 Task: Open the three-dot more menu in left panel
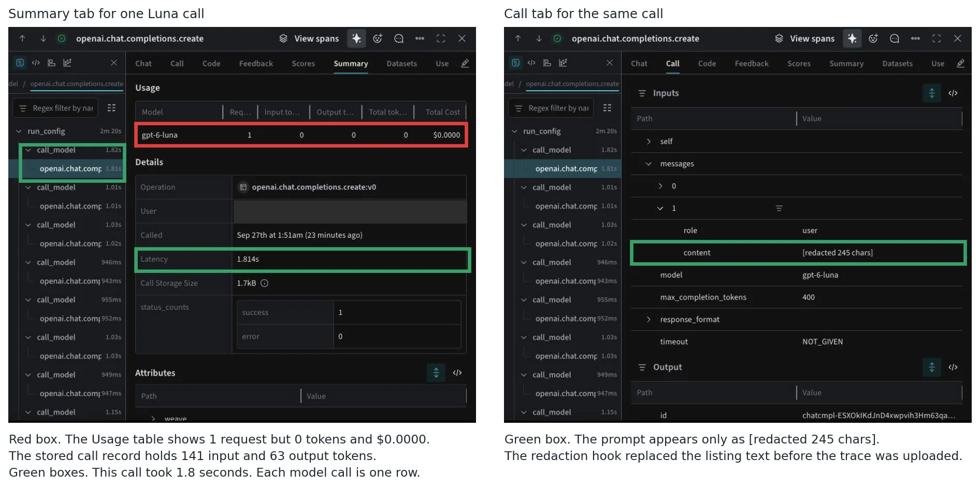click(420, 38)
